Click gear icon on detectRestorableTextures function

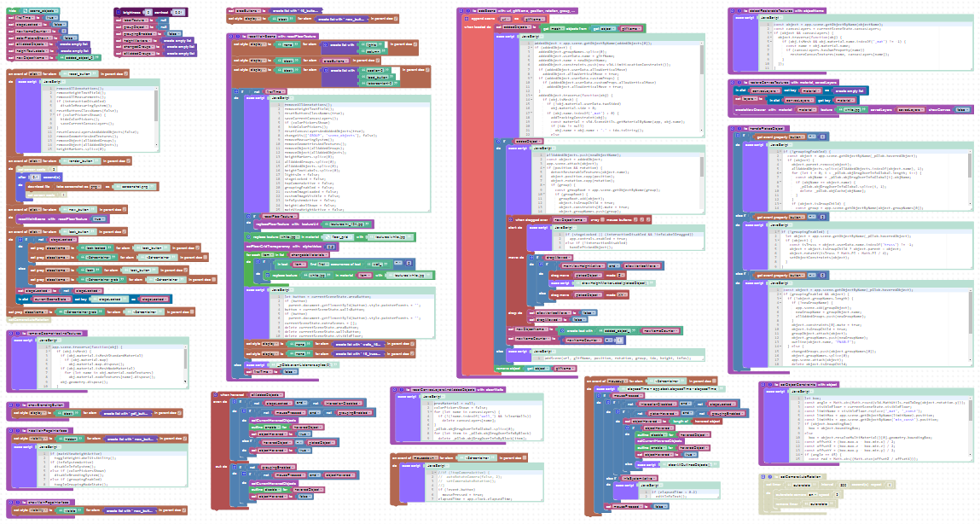733,10
